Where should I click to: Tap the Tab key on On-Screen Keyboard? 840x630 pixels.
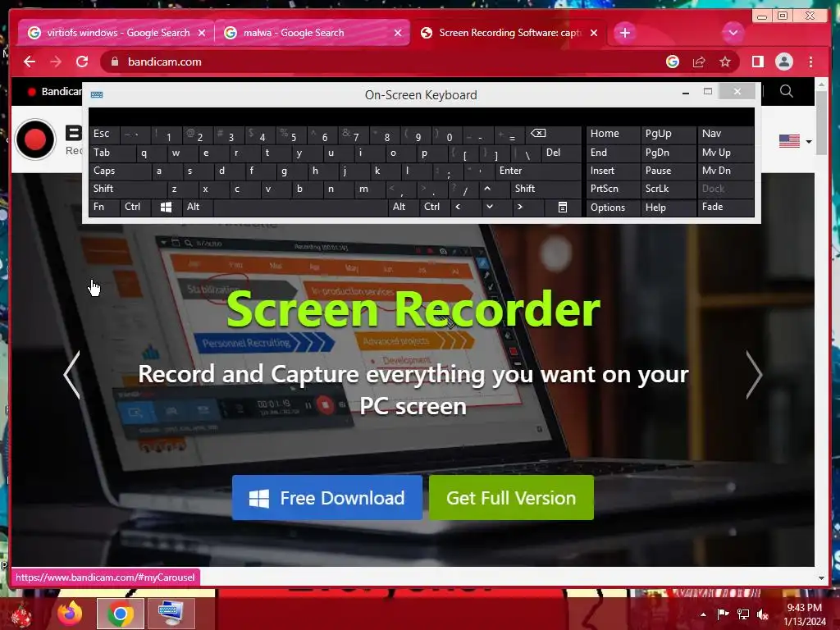[112, 153]
